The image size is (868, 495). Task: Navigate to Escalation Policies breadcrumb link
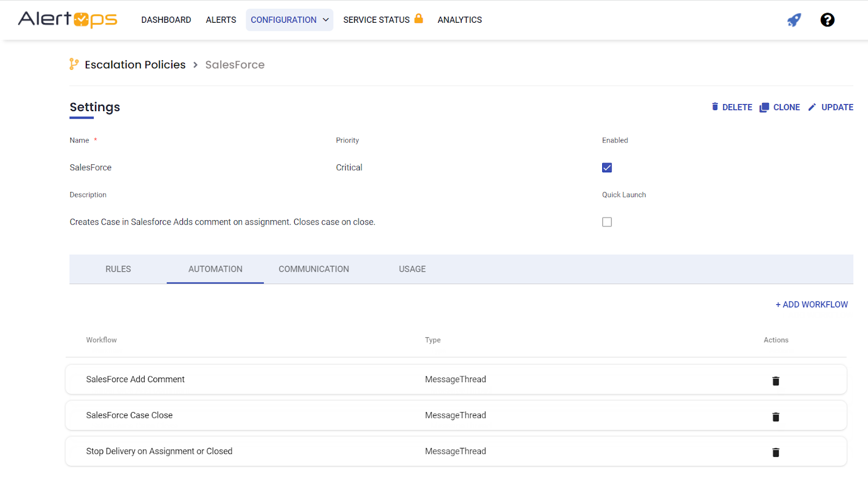coord(135,65)
